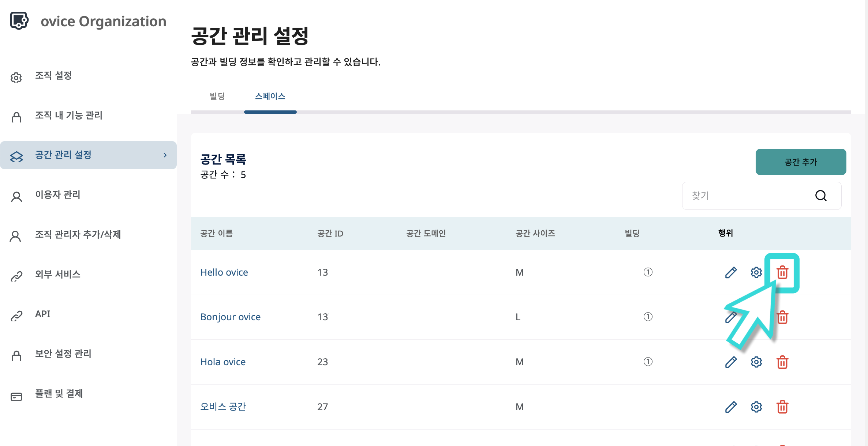Image resolution: width=868 pixels, height=446 pixels.
Task: Click size L in the Bonjour ovice row
Action: pyautogui.click(x=518, y=317)
